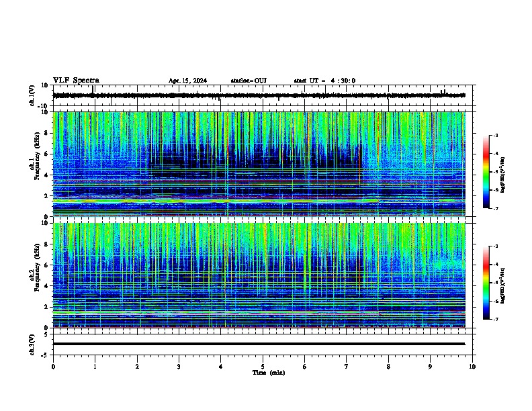Click the time axis tick label 1
Viewport: 532px width, 411px height.
click(x=95, y=367)
